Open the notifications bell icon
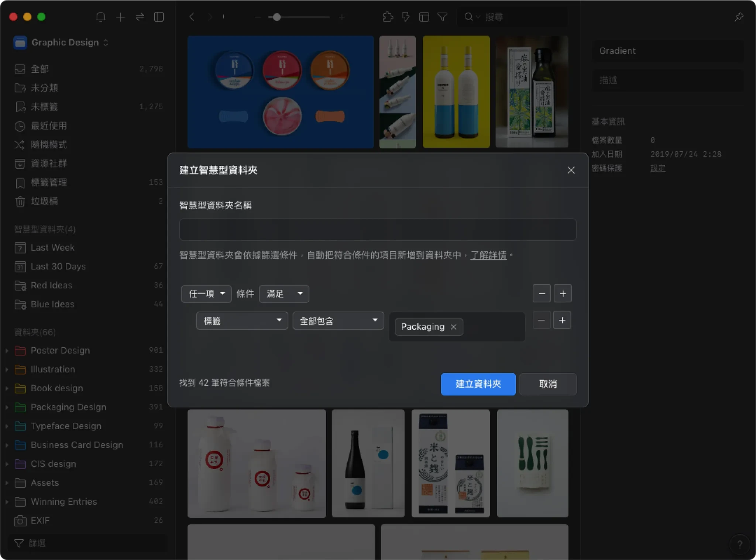Screen dimensions: 756x560 101,17
